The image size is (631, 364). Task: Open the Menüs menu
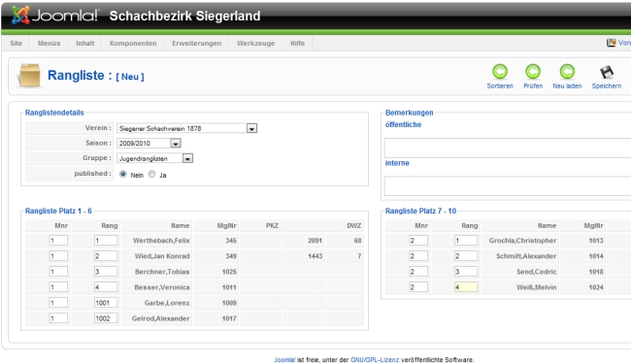click(50, 43)
